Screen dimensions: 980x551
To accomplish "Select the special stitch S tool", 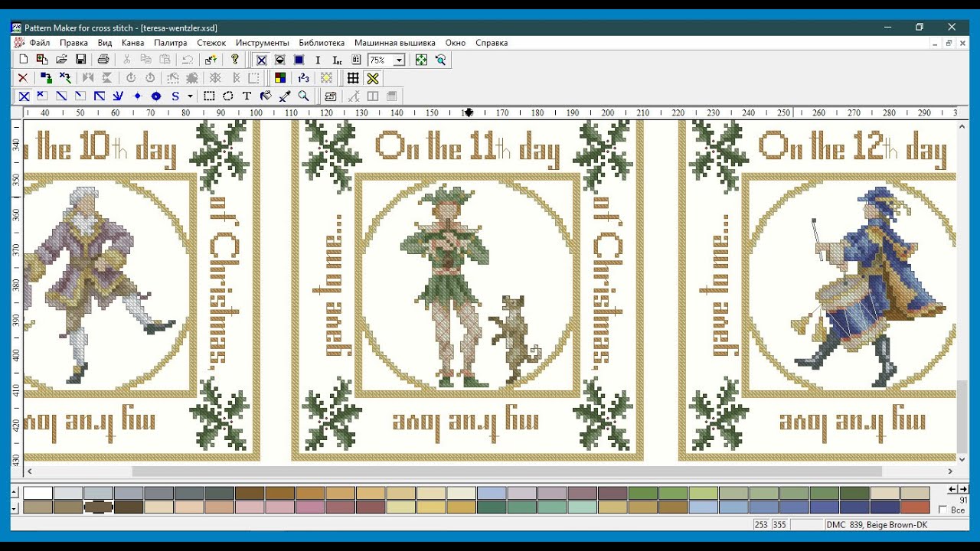I will (x=175, y=96).
